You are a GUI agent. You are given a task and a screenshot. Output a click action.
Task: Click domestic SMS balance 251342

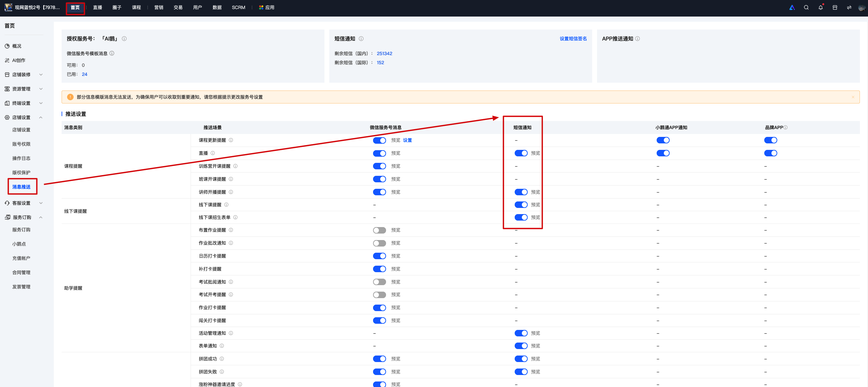tap(384, 54)
